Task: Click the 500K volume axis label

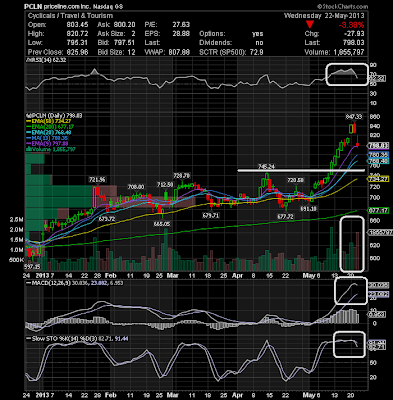Action: 17,260
